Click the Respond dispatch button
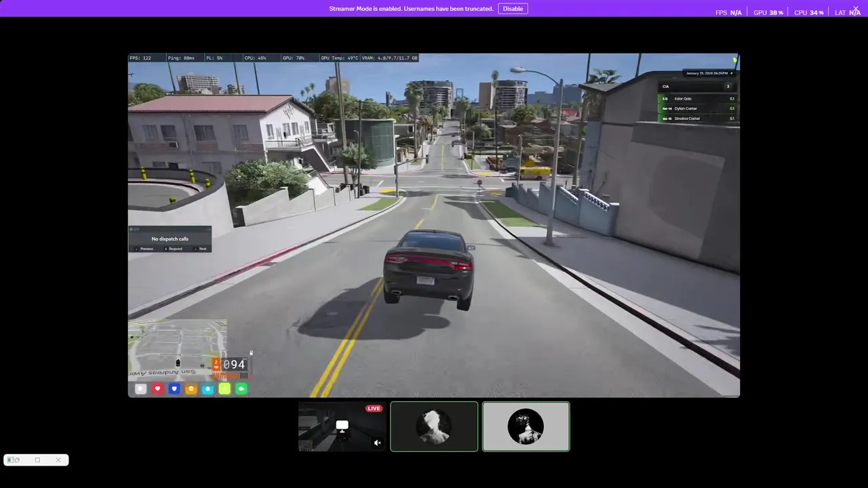The width and height of the screenshot is (868, 488). click(174, 249)
